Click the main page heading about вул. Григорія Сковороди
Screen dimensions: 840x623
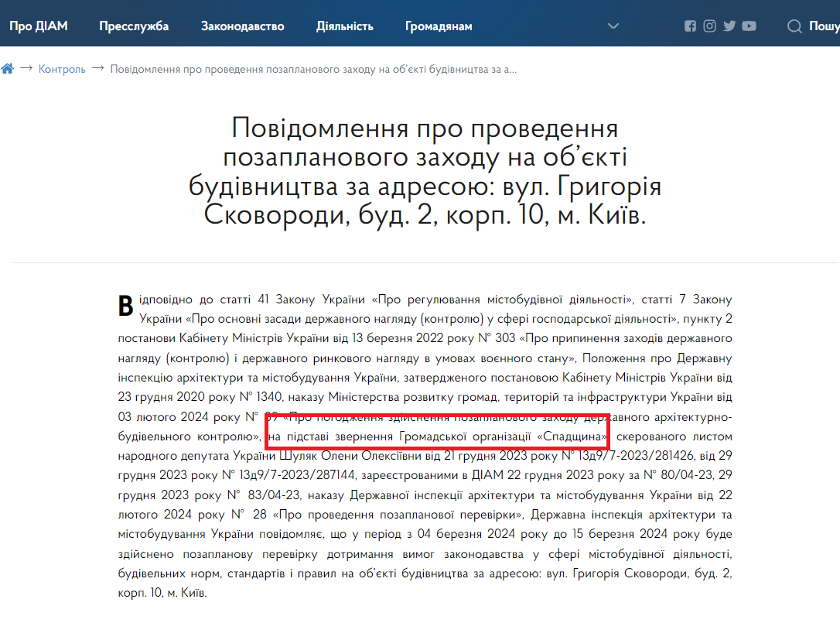point(425,170)
